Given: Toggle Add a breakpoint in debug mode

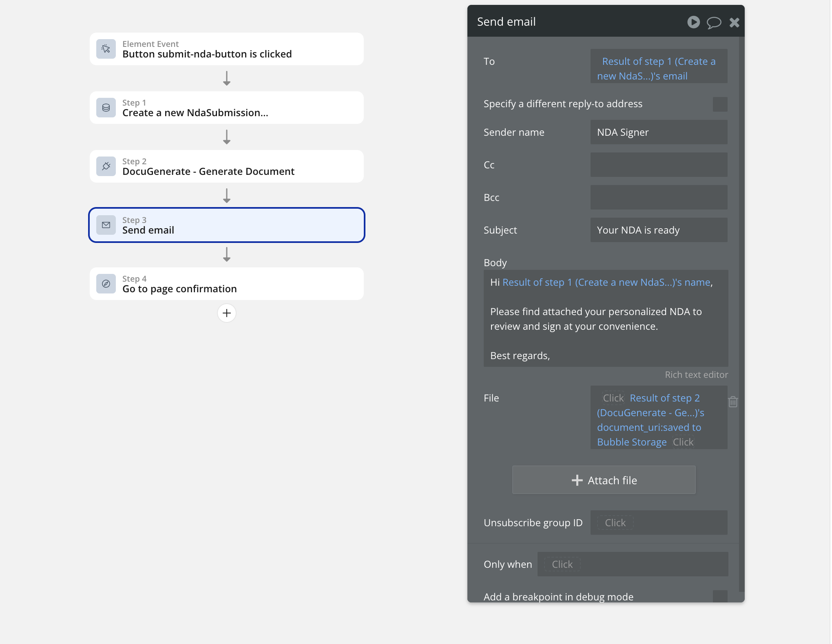Looking at the screenshot, I should pyautogui.click(x=720, y=596).
